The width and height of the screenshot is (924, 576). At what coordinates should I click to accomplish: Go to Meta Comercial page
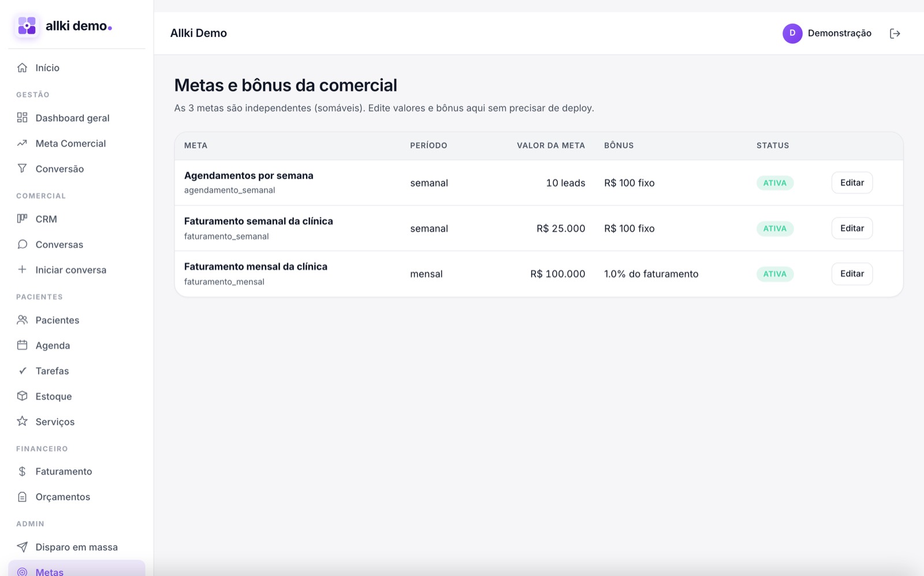pos(77,143)
